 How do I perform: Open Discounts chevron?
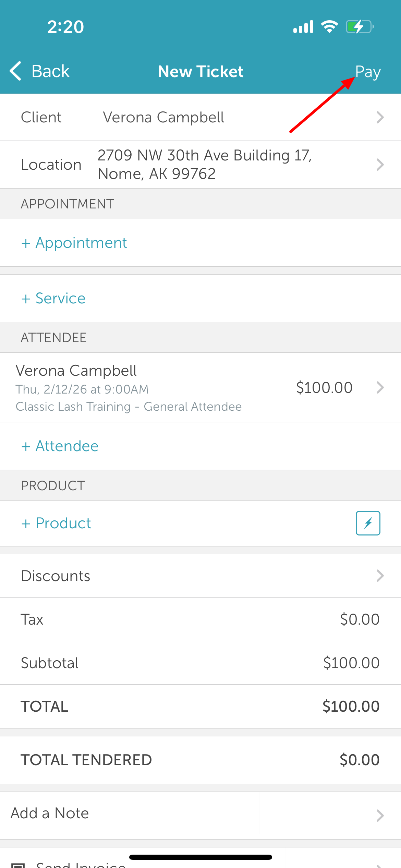point(380,576)
